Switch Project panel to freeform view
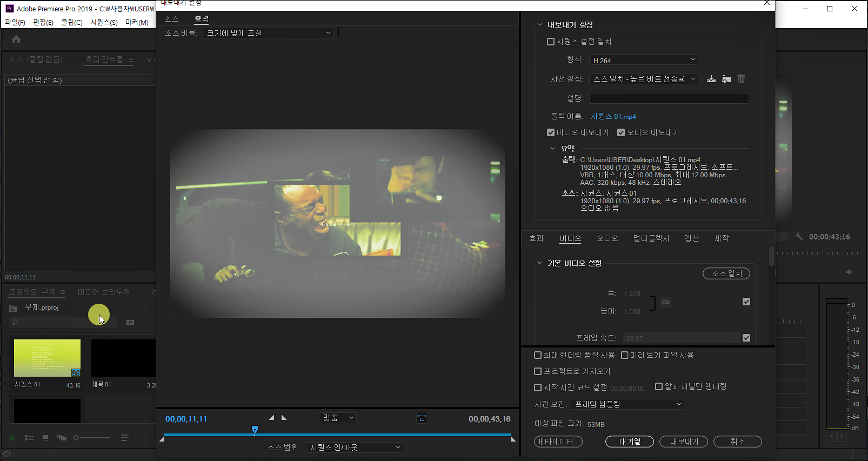The height and width of the screenshot is (461, 868). 62,438
